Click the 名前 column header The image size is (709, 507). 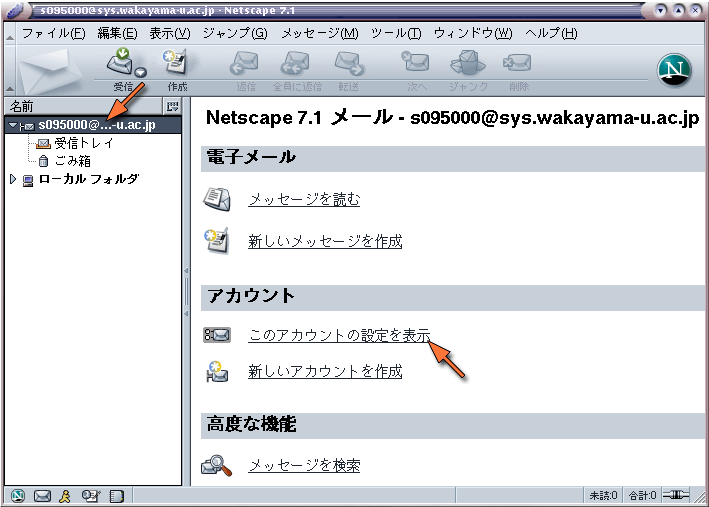click(83, 107)
